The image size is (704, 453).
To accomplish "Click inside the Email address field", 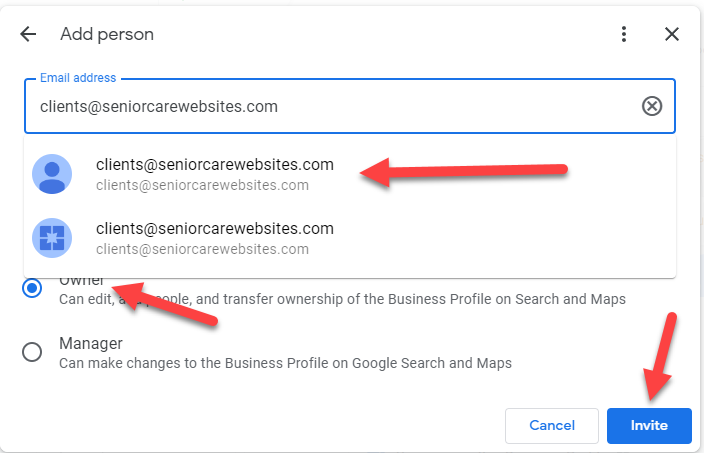I will pyautogui.click(x=350, y=106).
